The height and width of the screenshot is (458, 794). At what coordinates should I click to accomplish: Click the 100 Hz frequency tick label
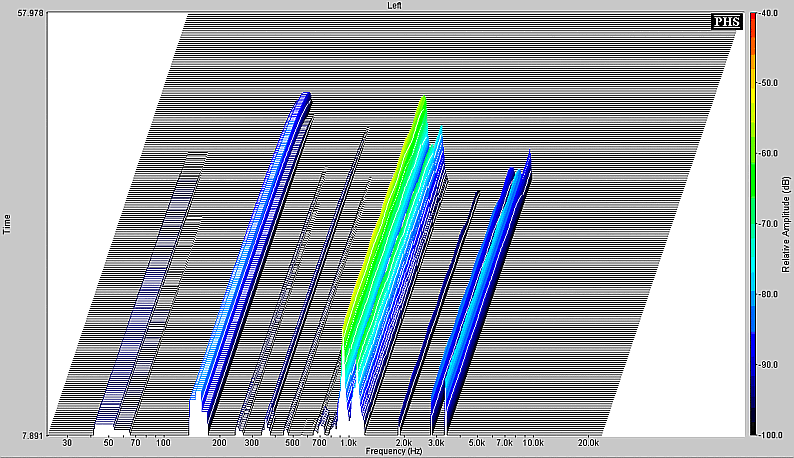163,442
